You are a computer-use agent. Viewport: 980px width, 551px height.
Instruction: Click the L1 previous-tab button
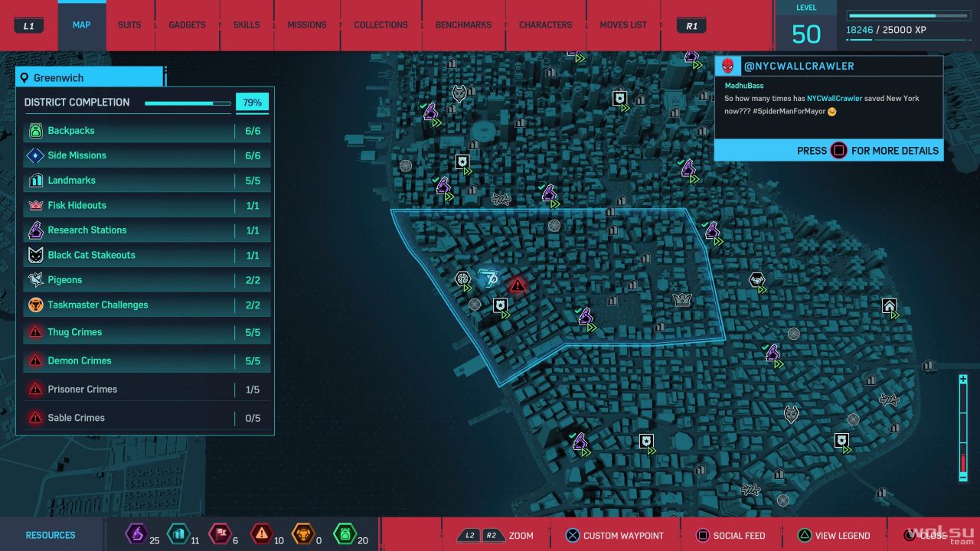pos(29,26)
